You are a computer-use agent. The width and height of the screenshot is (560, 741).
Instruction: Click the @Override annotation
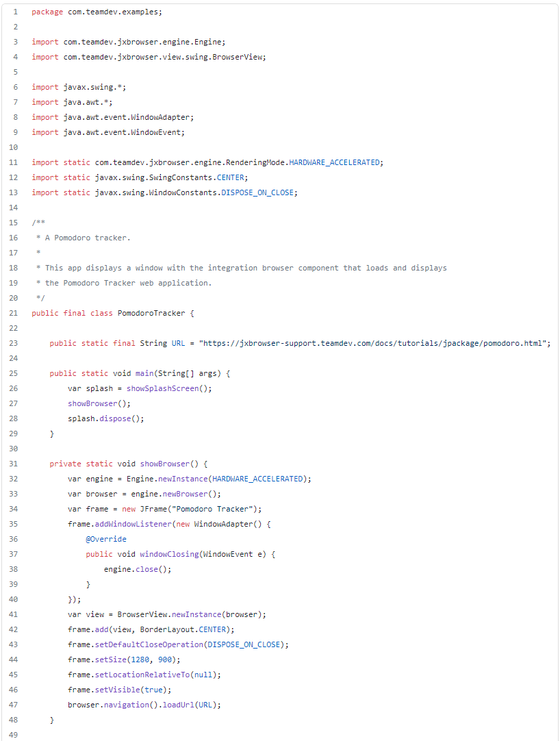coord(106,540)
